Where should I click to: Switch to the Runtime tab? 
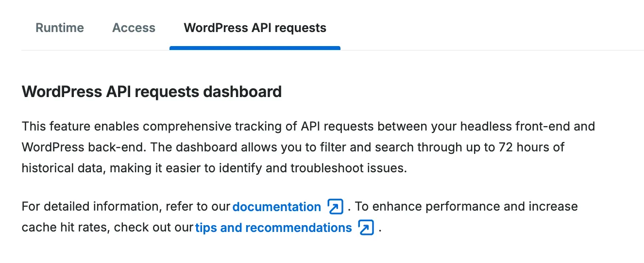click(60, 28)
